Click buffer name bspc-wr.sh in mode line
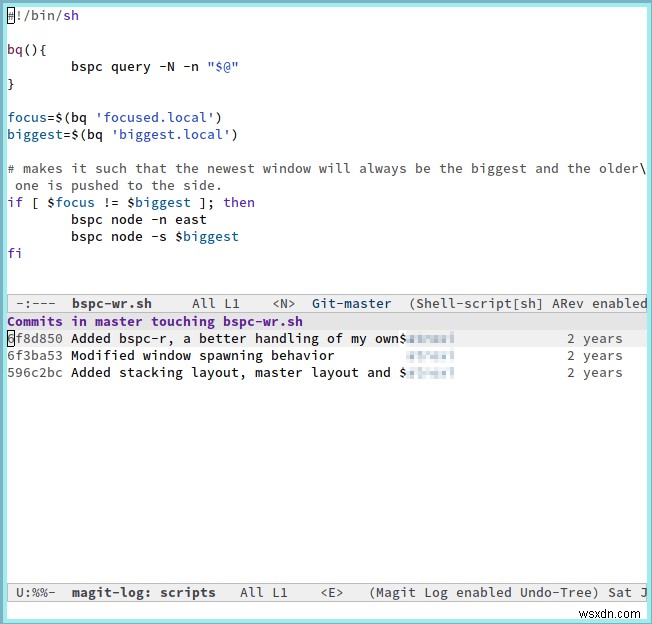This screenshot has width=652, height=624. (112, 304)
